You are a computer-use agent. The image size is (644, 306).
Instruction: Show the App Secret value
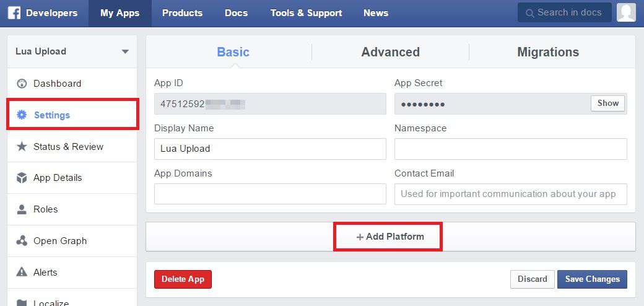607,103
